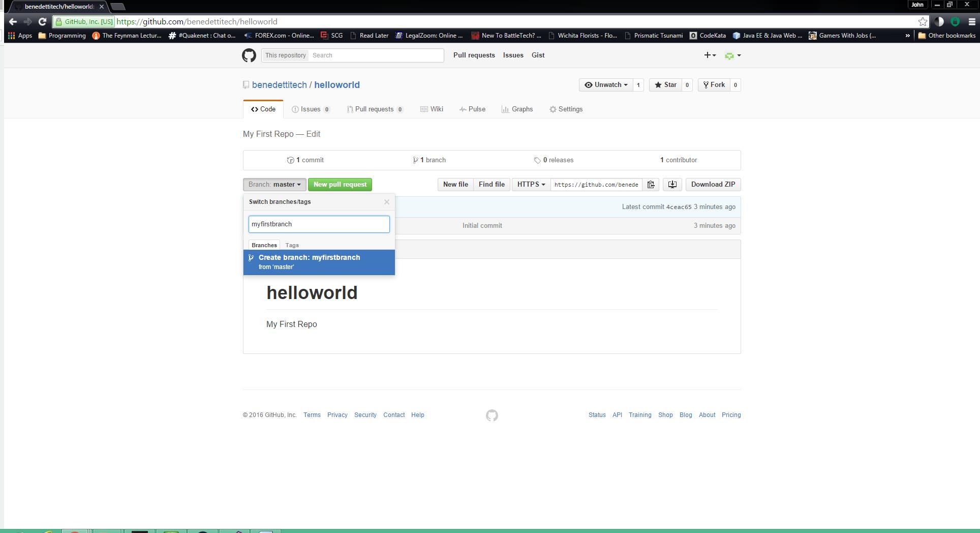Close the Switch branches/tags popup
Viewport: 980px width, 533px height.
pos(387,202)
